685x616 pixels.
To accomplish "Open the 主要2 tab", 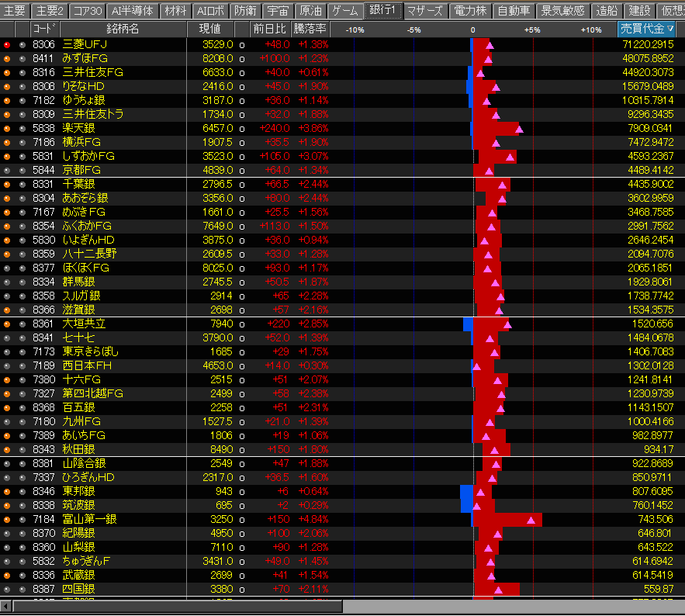I will click(x=50, y=10).
